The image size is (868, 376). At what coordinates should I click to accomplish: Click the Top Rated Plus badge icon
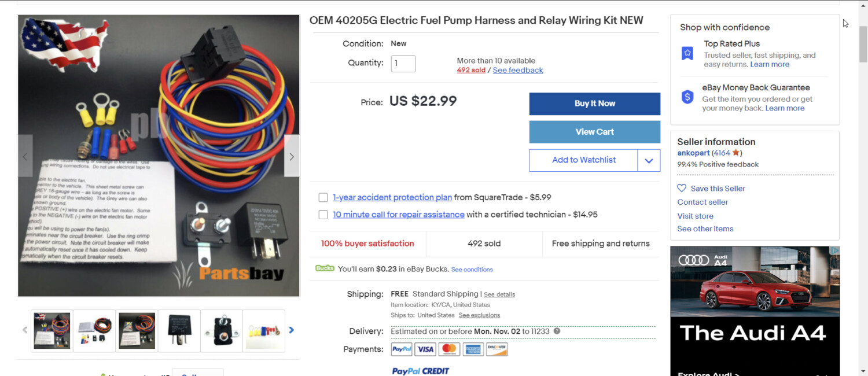(687, 53)
